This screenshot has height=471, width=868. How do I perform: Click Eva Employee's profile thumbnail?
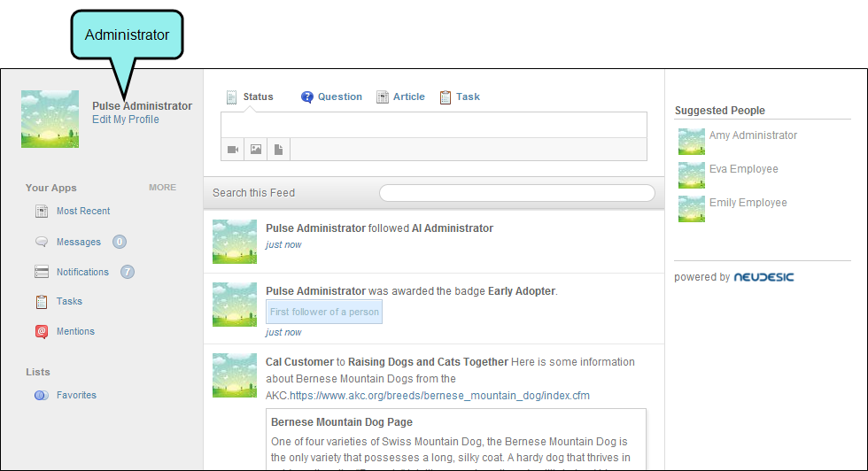point(691,174)
